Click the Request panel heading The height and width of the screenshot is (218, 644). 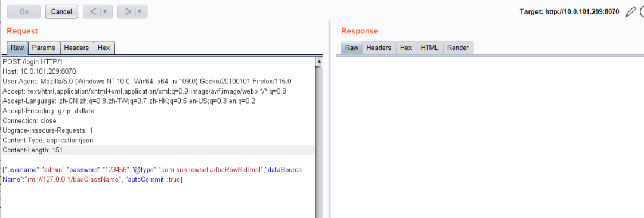(x=22, y=31)
